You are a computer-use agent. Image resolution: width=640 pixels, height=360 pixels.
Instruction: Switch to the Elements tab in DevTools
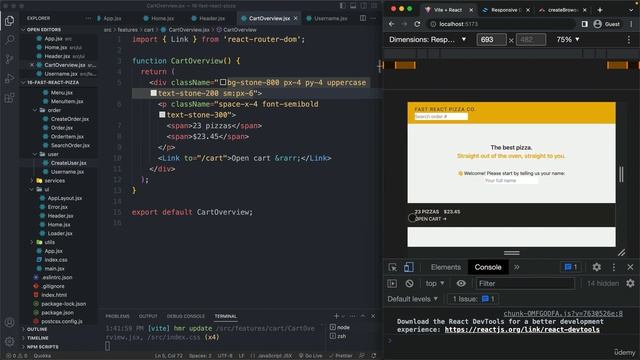[x=445, y=267]
